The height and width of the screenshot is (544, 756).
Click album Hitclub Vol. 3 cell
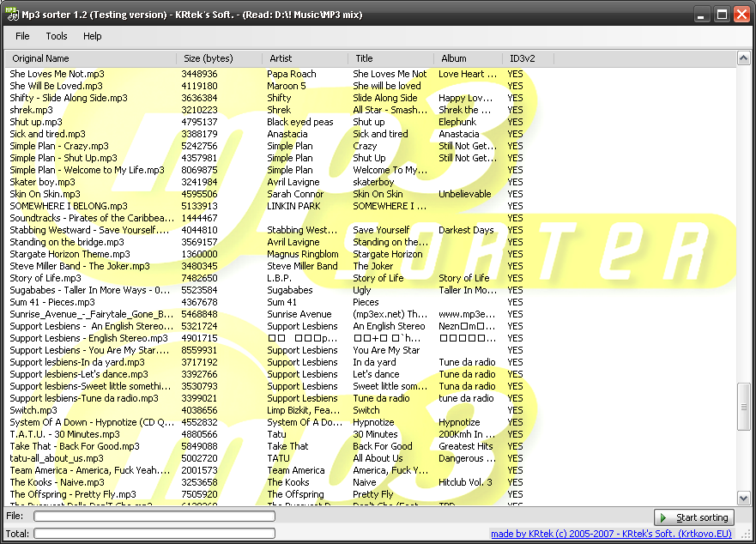[x=465, y=482]
